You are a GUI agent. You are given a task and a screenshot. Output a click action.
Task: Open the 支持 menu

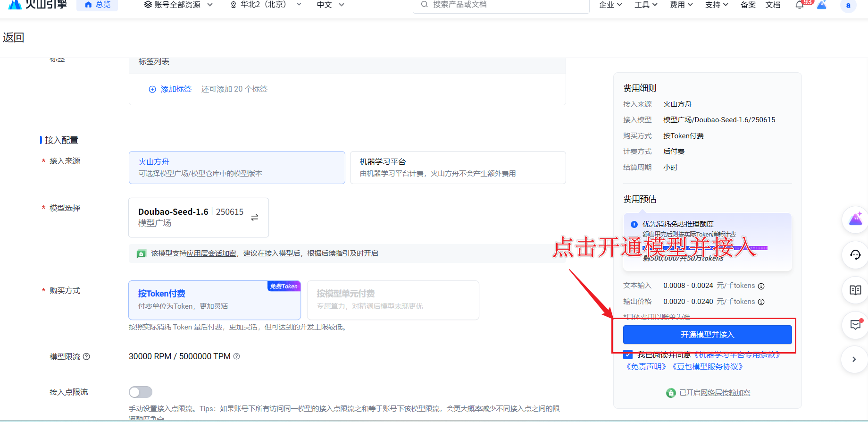click(717, 5)
